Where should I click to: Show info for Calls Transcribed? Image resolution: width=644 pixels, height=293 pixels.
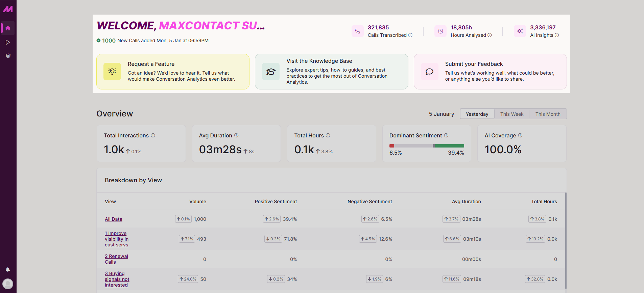click(x=410, y=35)
